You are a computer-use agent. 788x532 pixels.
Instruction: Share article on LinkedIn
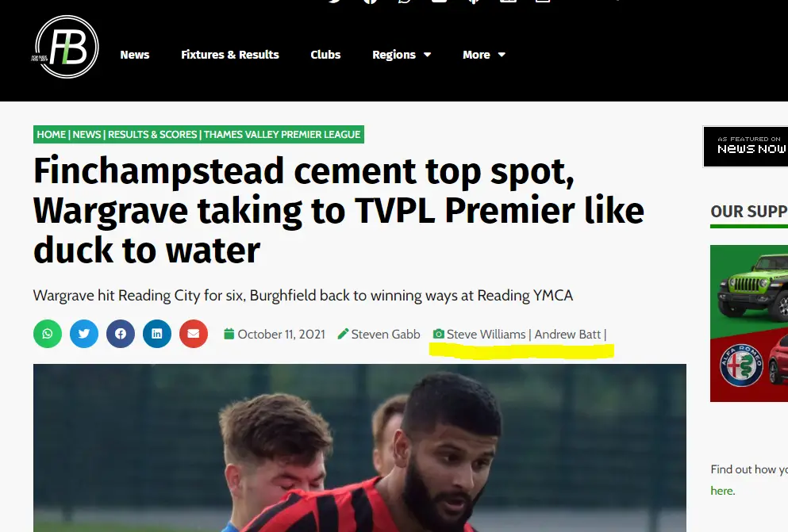click(157, 334)
